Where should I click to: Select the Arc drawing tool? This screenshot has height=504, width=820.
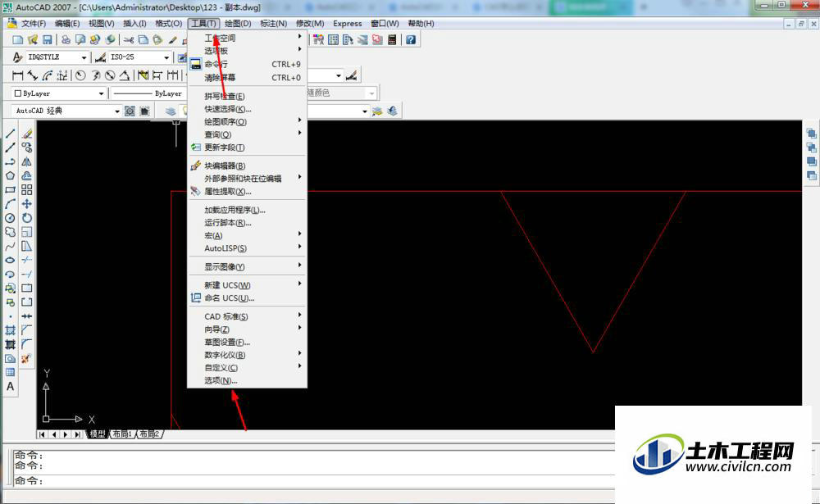point(10,204)
